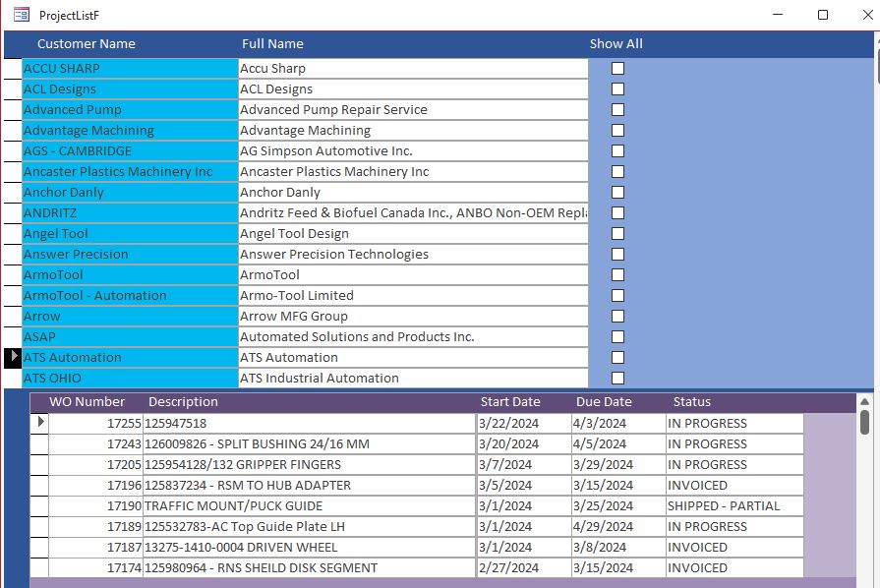880x588 pixels.
Task: Click the Description column header in subform
Action: coord(184,402)
